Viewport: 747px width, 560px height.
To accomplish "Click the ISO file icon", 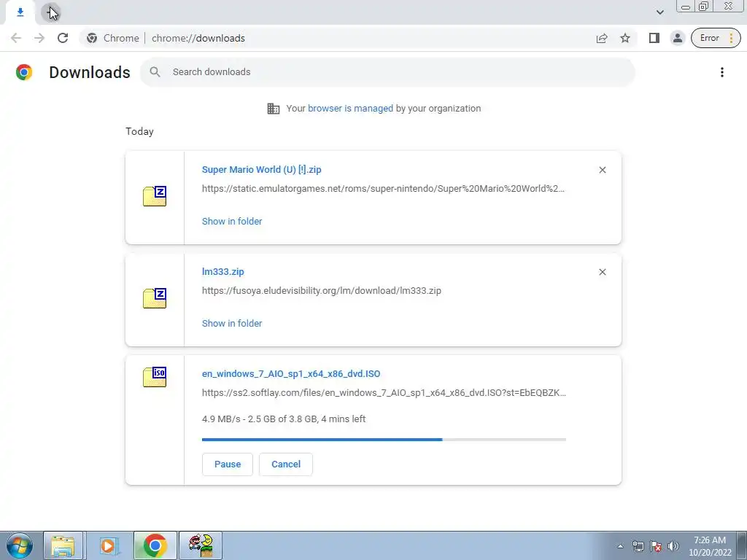I will point(155,377).
